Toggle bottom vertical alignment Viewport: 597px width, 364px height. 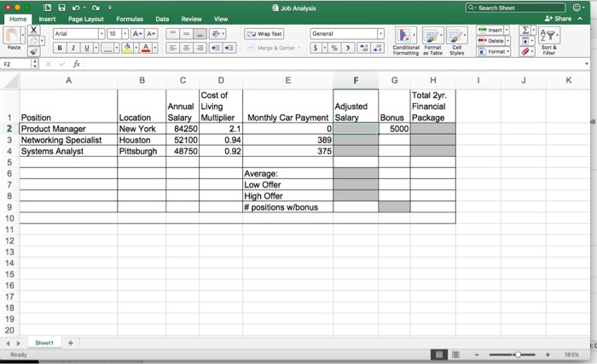(x=200, y=34)
